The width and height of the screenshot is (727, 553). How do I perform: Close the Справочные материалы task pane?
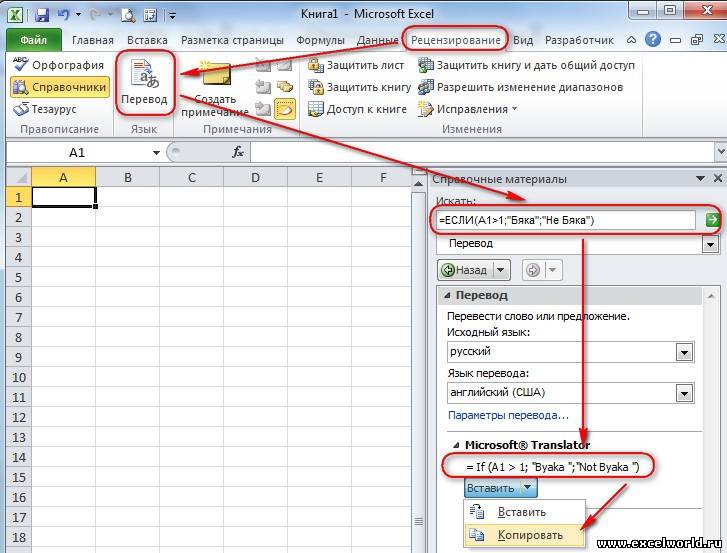point(718,178)
